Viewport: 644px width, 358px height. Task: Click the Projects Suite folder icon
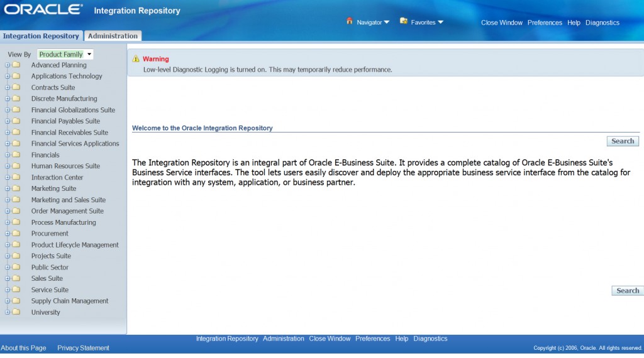[16, 256]
